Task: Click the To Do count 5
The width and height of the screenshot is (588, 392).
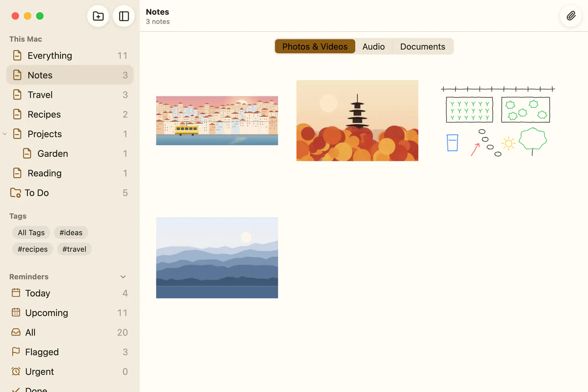Action: tap(125, 193)
